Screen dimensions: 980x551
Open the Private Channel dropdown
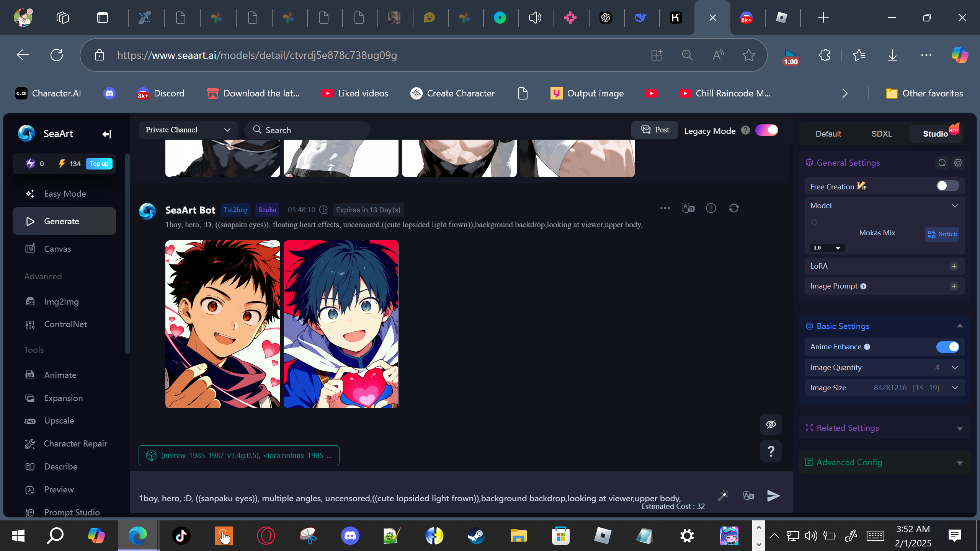[188, 130]
